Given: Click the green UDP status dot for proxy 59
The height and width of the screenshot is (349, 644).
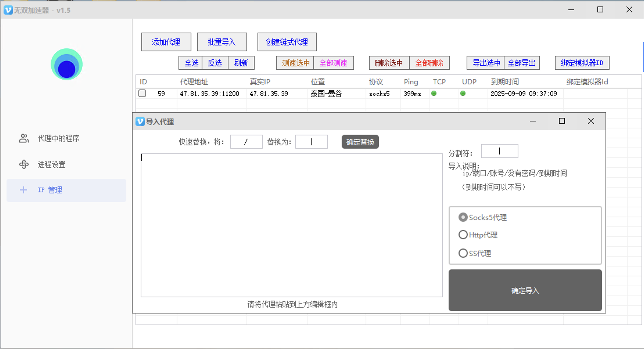Looking at the screenshot, I should click(x=463, y=93).
